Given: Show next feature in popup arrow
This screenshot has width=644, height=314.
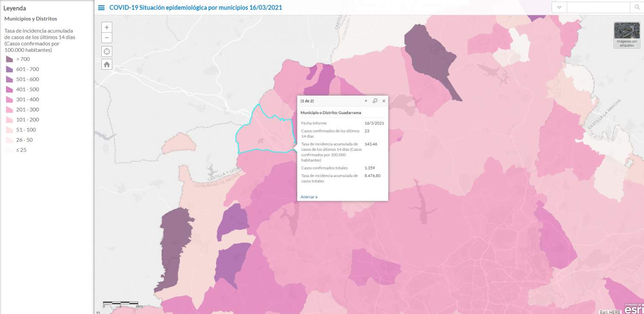Looking at the screenshot, I should tap(366, 101).
